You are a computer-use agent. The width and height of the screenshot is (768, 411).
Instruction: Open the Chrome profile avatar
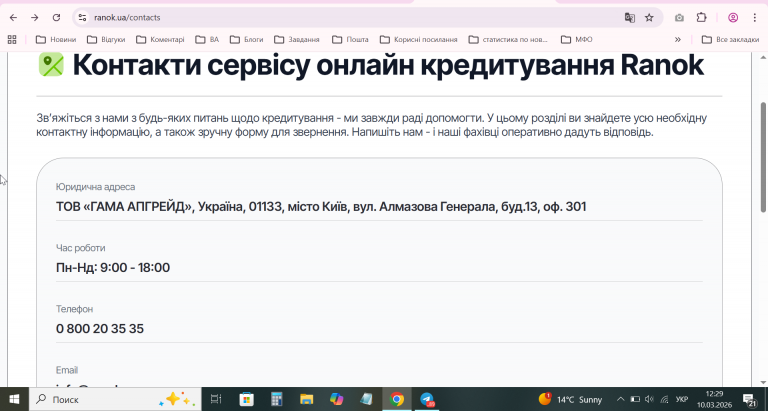point(733,18)
